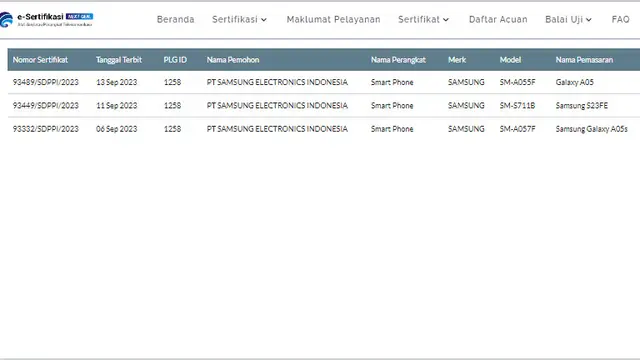Click model cell SM-A057F

click(x=517, y=129)
